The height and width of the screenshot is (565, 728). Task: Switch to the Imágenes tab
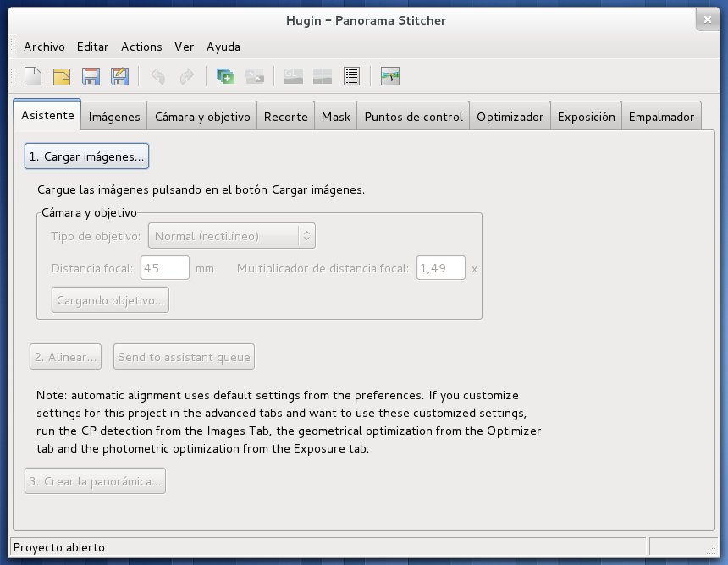(x=114, y=118)
